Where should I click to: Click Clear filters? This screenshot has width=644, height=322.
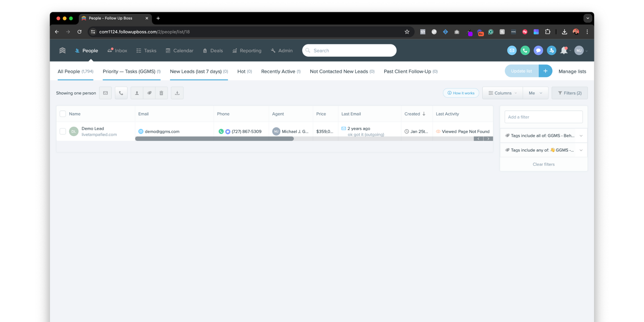pyautogui.click(x=544, y=164)
